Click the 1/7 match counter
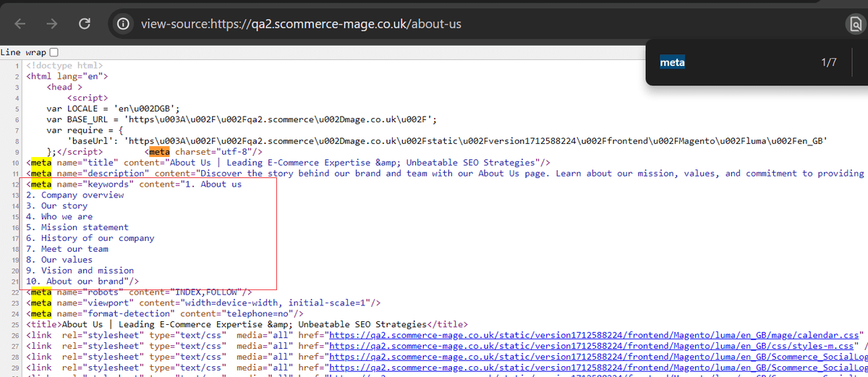This screenshot has height=377, width=868. tap(828, 63)
